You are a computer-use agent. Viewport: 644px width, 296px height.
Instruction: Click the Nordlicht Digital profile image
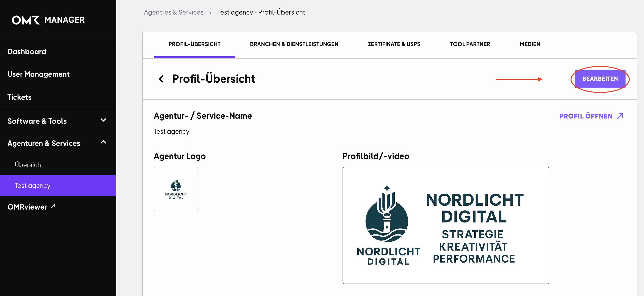[x=446, y=225]
